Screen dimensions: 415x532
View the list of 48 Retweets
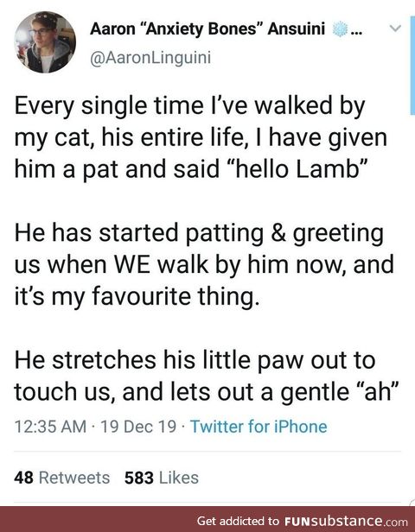click(61, 478)
